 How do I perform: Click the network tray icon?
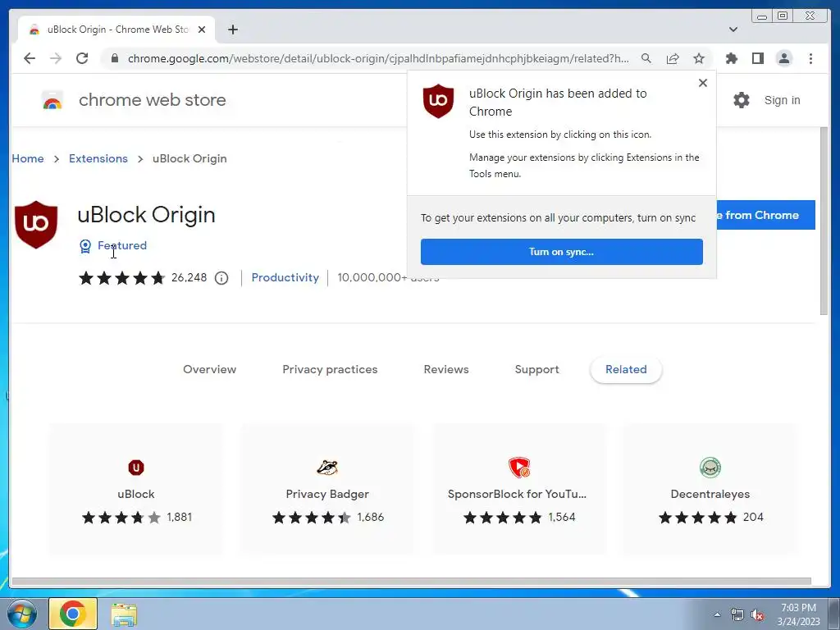pos(737,615)
